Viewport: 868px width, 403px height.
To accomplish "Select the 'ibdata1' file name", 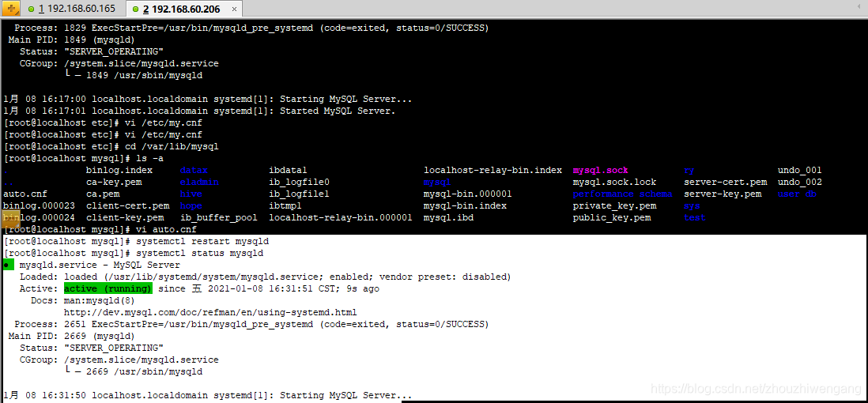I will [x=288, y=170].
